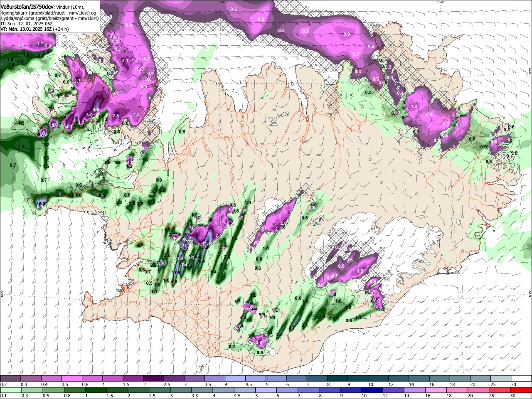
Task: Click the upper legend swatch between 12 and 14
Action: [399, 379]
